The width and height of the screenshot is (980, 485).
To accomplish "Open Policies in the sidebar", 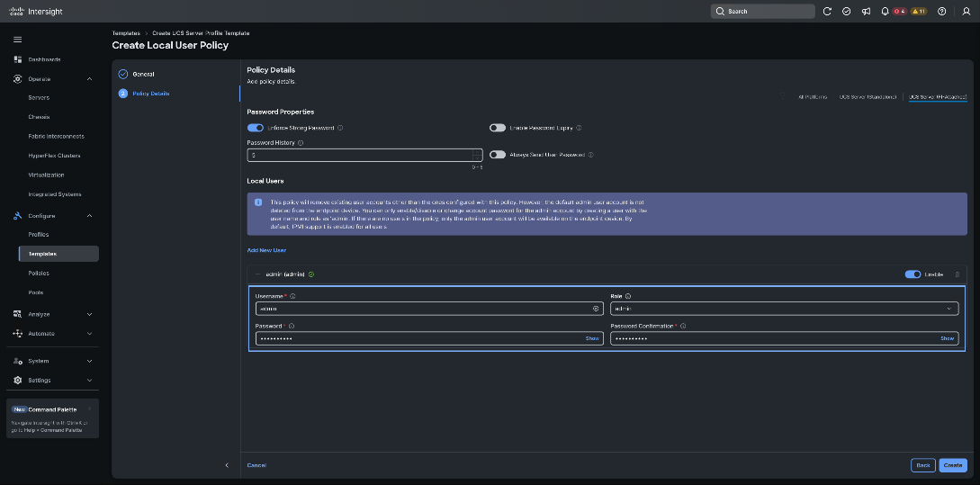I will (x=39, y=274).
